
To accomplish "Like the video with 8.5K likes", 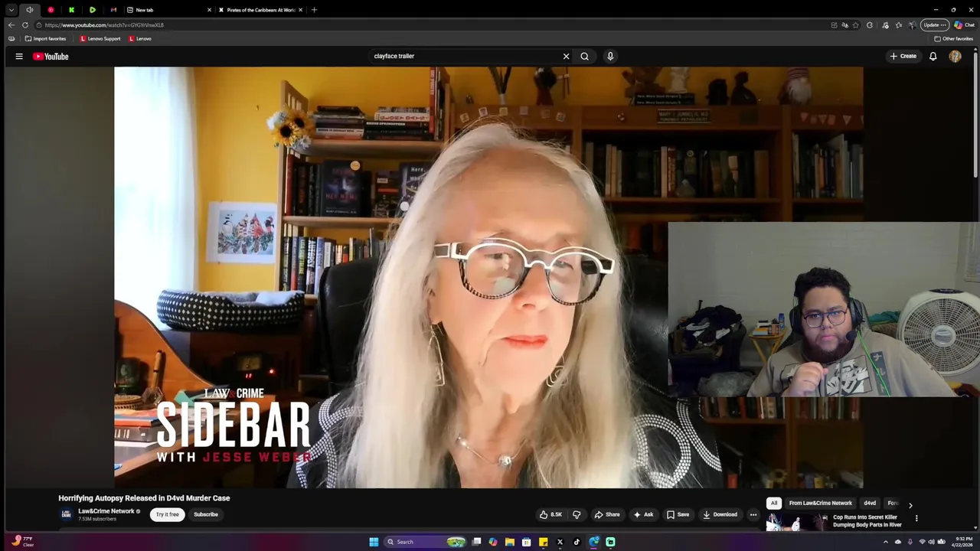I will coord(550,514).
